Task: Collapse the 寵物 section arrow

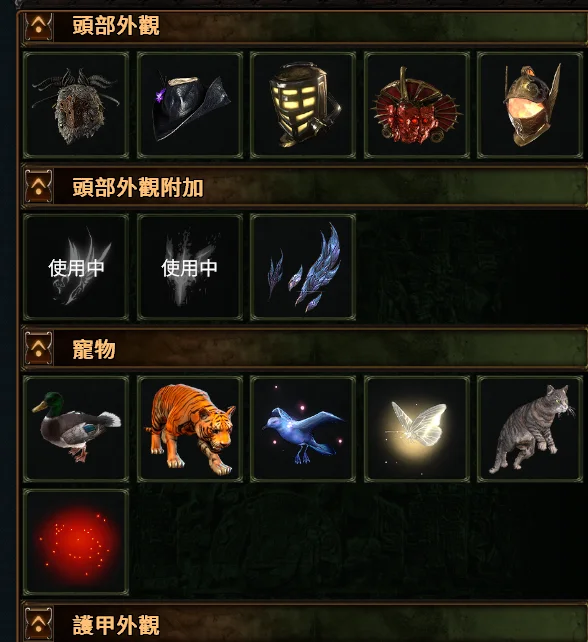Action: 38,349
